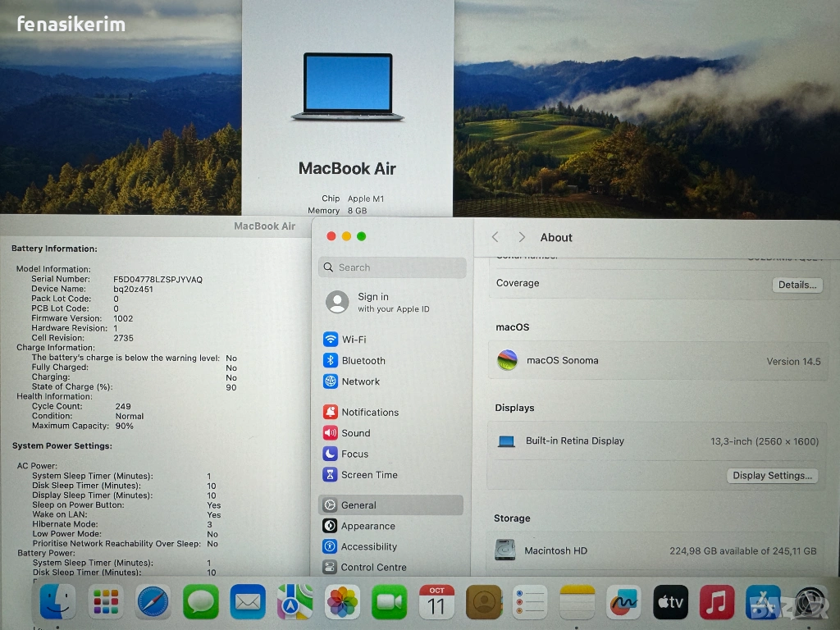Open the Photos app in dock
Screen dimensions: 840x630
(x=342, y=603)
